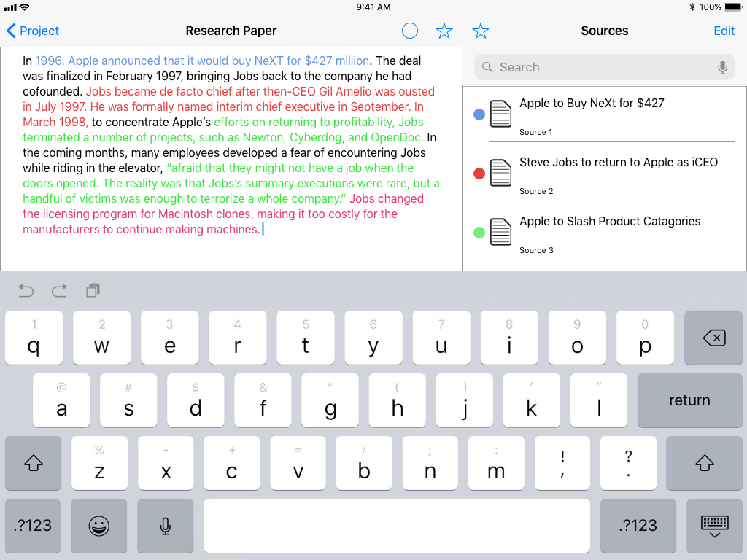Tap the right shift key

pos(704,463)
